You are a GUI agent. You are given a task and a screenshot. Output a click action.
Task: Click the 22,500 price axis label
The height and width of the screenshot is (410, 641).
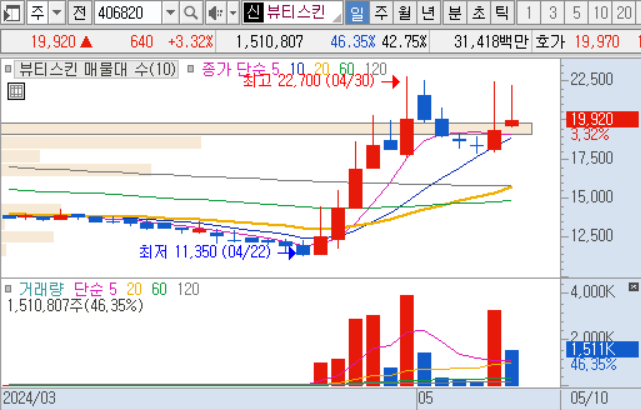click(x=592, y=79)
